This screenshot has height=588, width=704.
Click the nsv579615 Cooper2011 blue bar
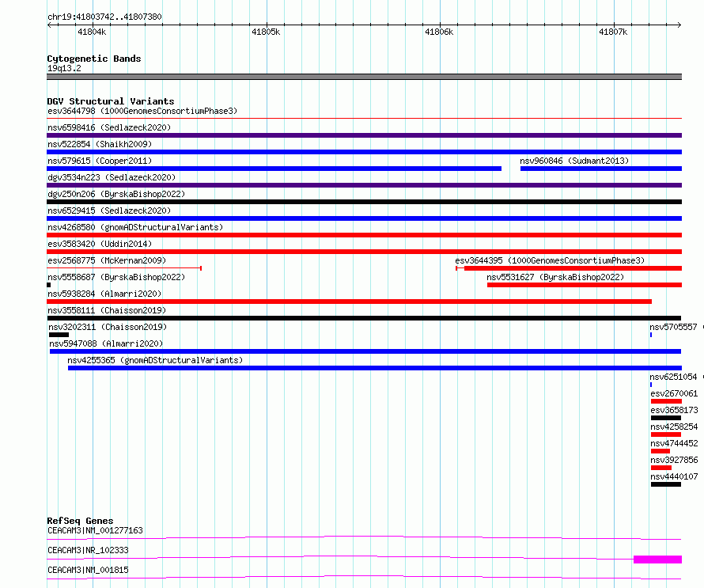[x=274, y=169]
